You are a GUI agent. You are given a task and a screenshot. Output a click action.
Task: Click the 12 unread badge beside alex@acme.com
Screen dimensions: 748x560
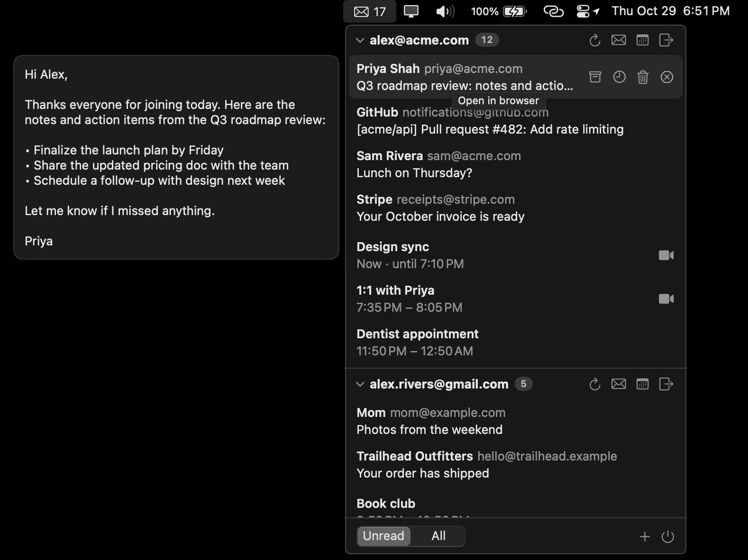coord(487,40)
